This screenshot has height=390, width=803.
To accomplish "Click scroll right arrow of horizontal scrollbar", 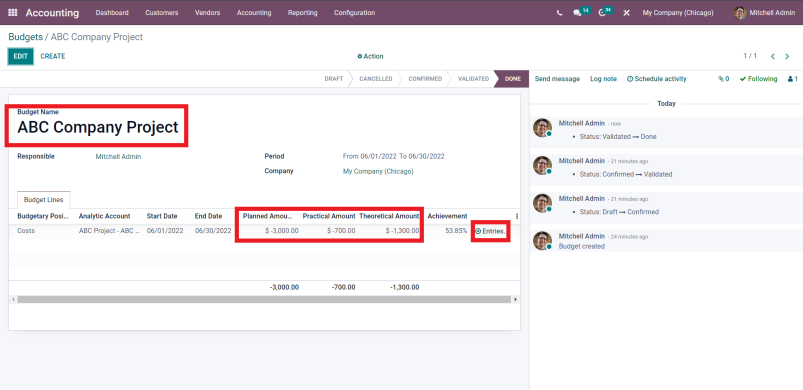I will pyautogui.click(x=515, y=299).
